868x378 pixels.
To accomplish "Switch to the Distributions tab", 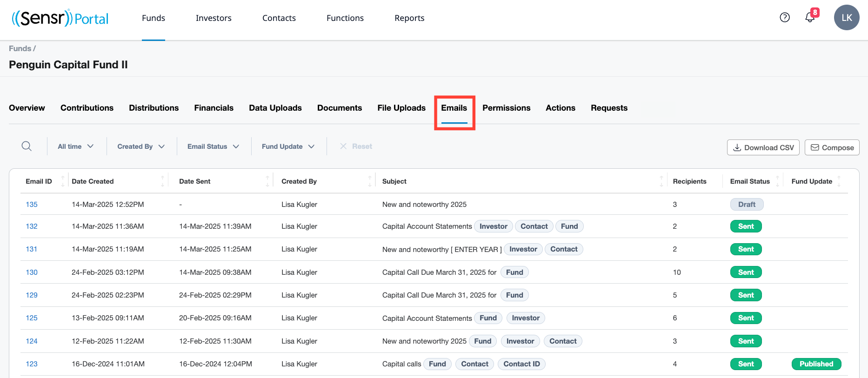I will coord(154,108).
